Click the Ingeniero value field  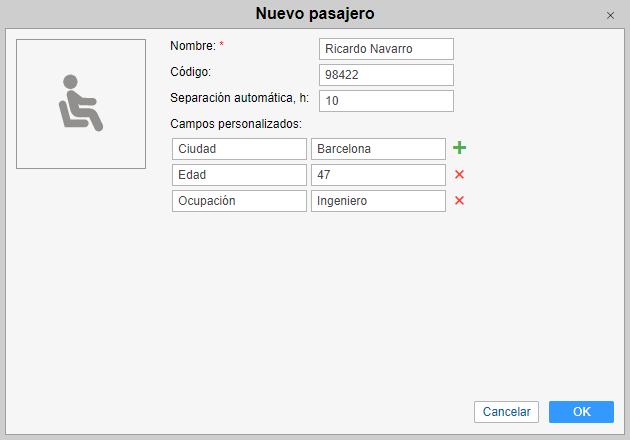[x=378, y=201]
